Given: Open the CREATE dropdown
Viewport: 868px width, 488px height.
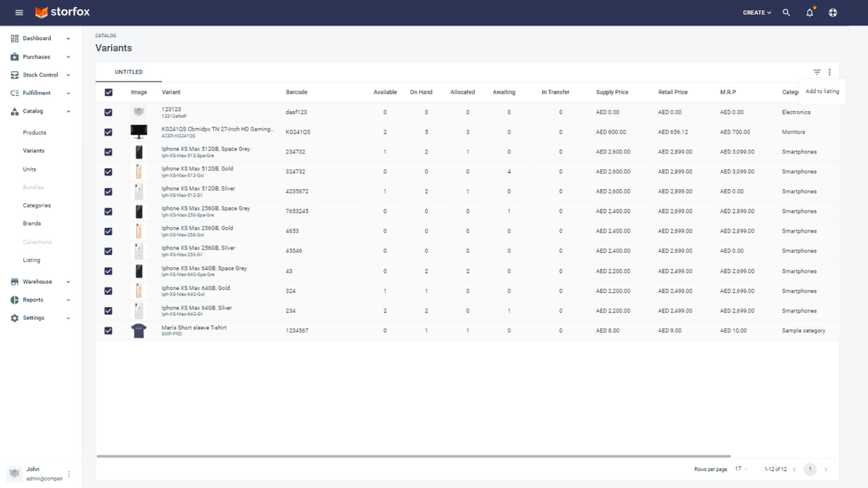Looking at the screenshot, I should tap(757, 12).
